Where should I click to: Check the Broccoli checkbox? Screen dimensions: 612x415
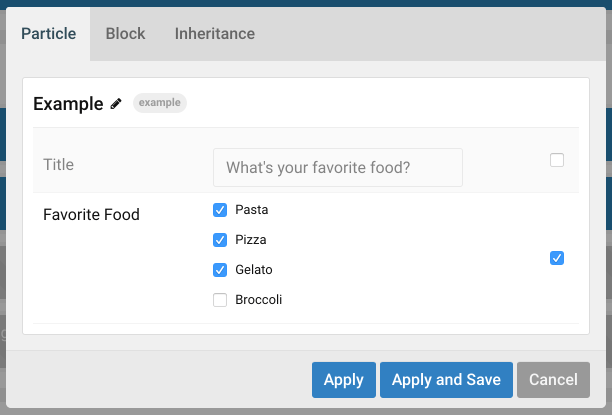tap(220, 300)
